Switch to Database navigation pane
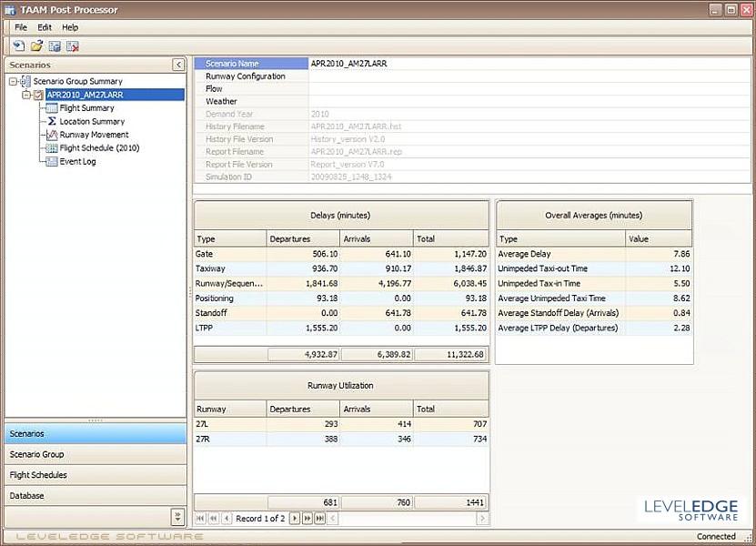Image resolution: width=756 pixels, height=546 pixels. pyautogui.click(x=27, y=496)
